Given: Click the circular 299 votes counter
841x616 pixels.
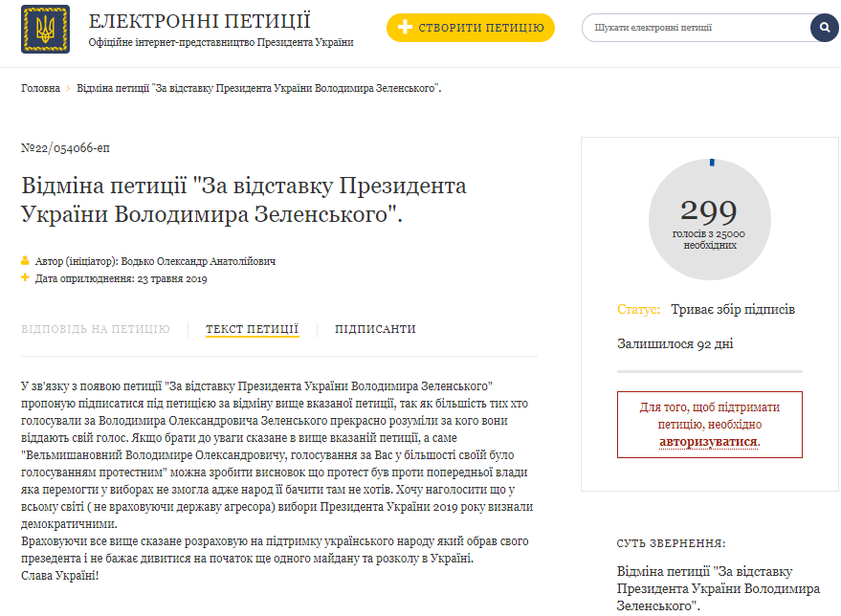Looking at the screenshot, I should click(x=709, y=219).
